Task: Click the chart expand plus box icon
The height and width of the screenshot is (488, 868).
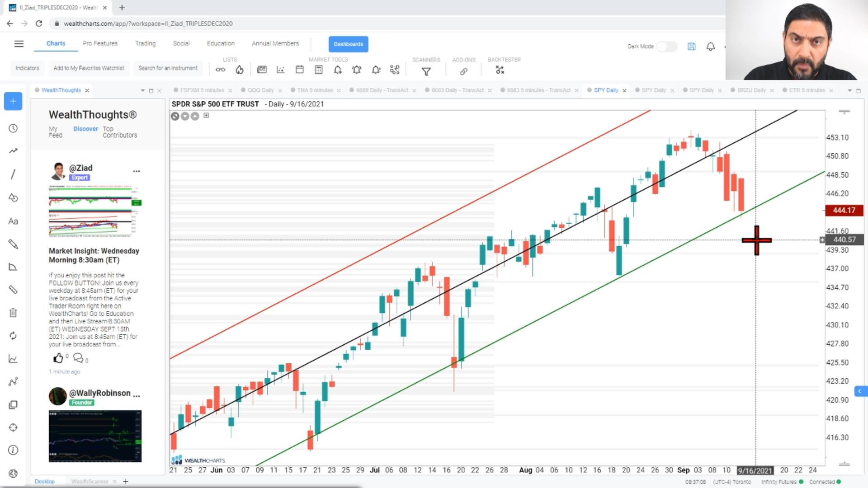Action: pos(206,116)
